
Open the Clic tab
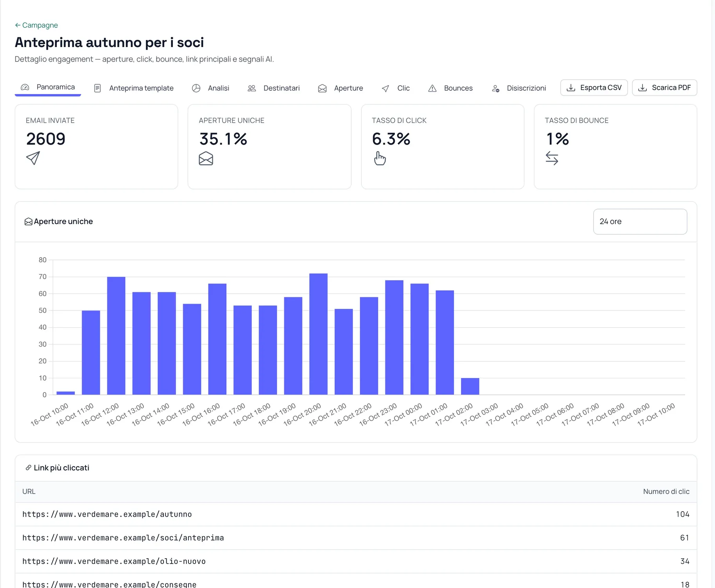(396, 88)
